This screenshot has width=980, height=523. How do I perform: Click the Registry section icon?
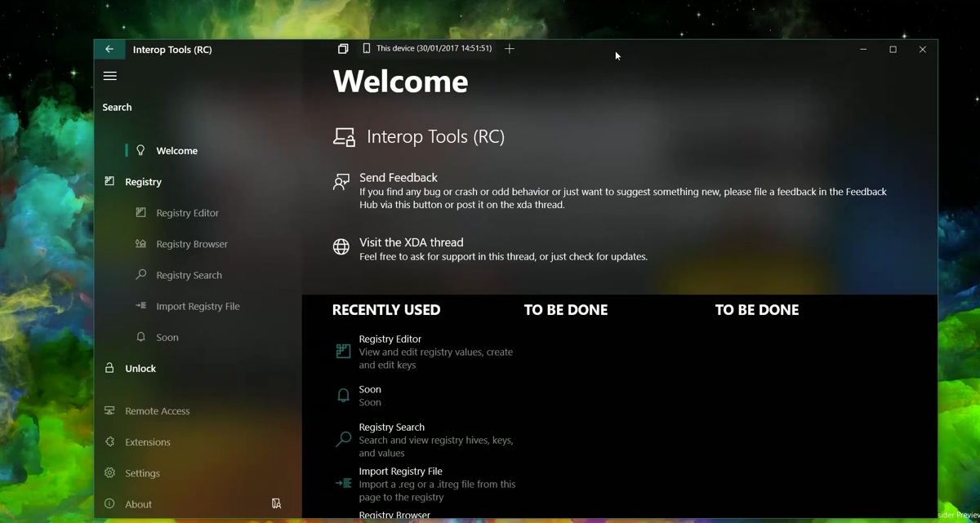point(109,181)
